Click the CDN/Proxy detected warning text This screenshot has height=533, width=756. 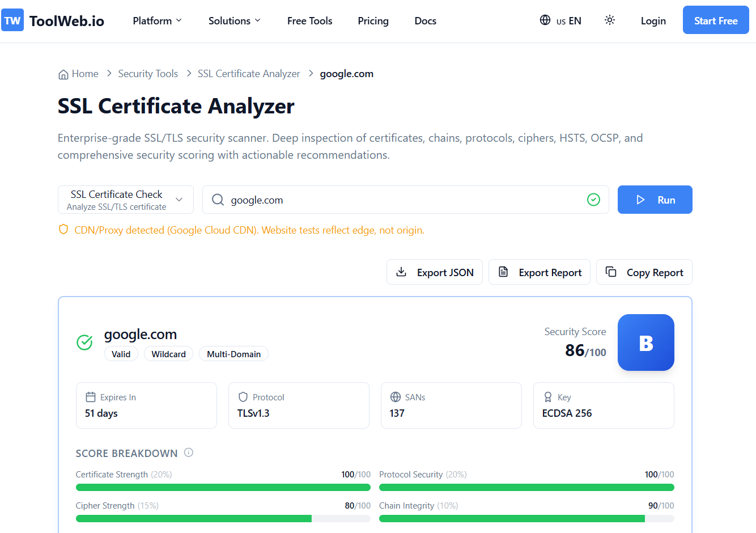[x=249, y=230]
